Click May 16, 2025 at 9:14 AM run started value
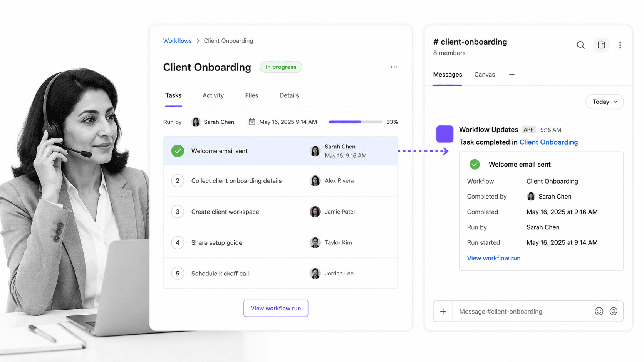The width and height of the screenshot is (644, 362). 562,243
